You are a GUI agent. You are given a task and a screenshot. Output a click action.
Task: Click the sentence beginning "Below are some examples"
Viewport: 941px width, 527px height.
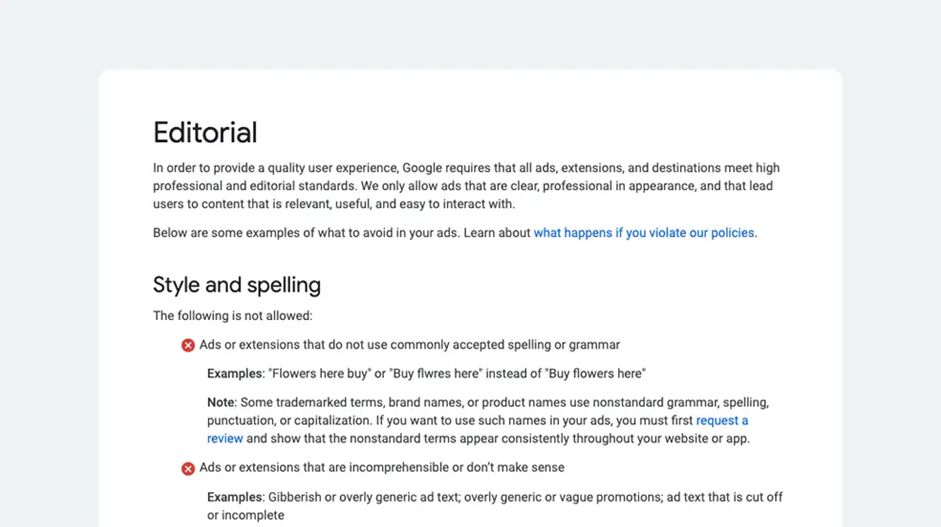pos(340,233)
